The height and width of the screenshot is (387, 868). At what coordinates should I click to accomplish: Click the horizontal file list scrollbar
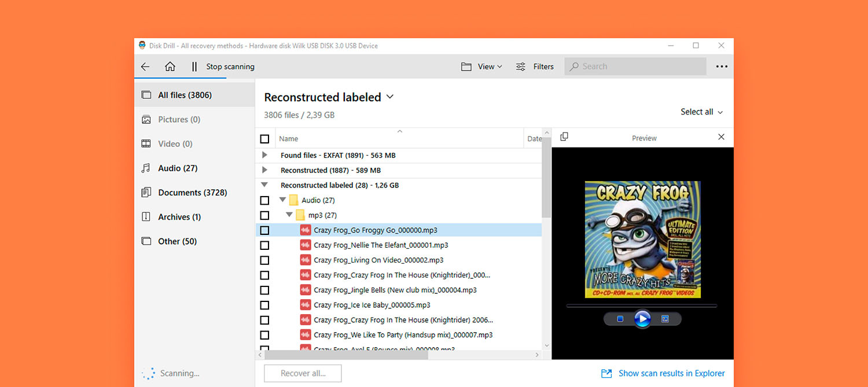tap(346, 355)
